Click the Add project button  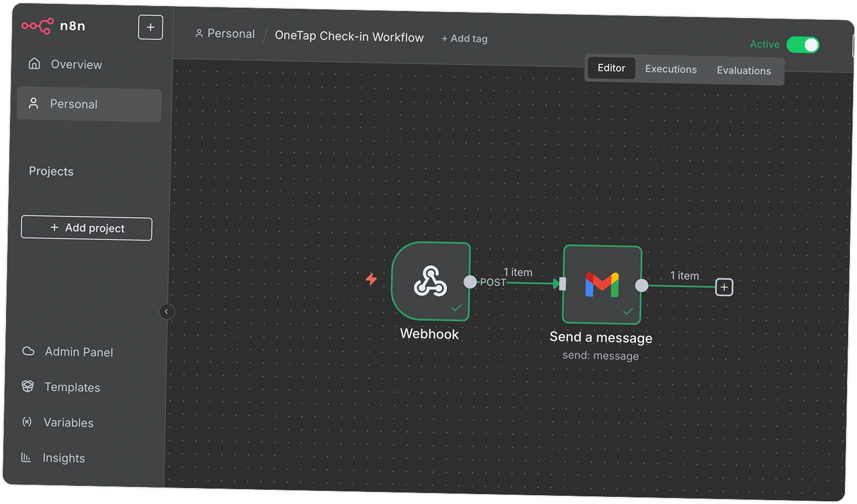[x=86, y=228]
